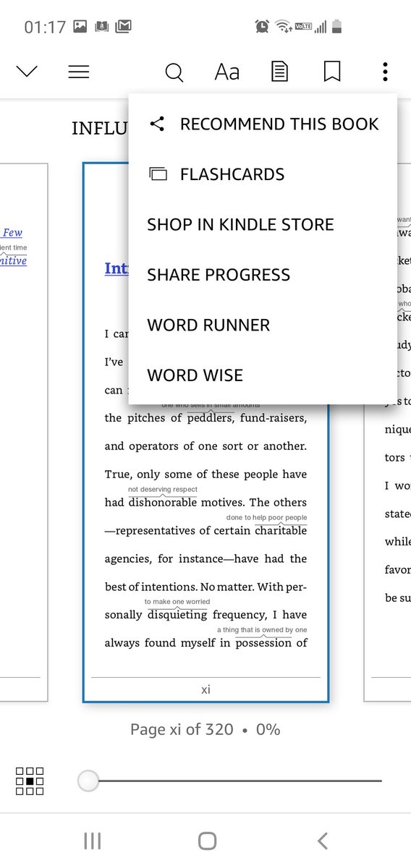Tap the blue 'Few' link on the previous page
The image size is (411, 868).
coord(12,232)
